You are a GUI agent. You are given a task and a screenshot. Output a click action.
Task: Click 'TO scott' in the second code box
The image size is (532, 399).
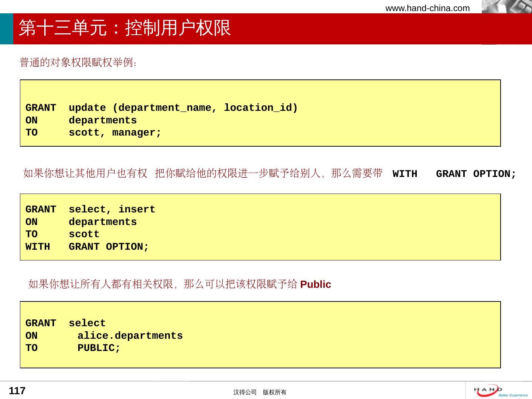click(x=62, y=234)
